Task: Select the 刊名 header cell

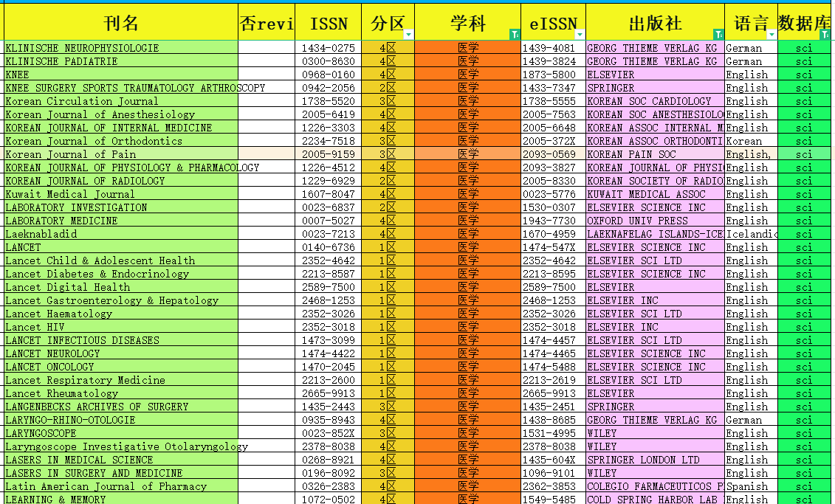Action: click(x=121, y=22)
